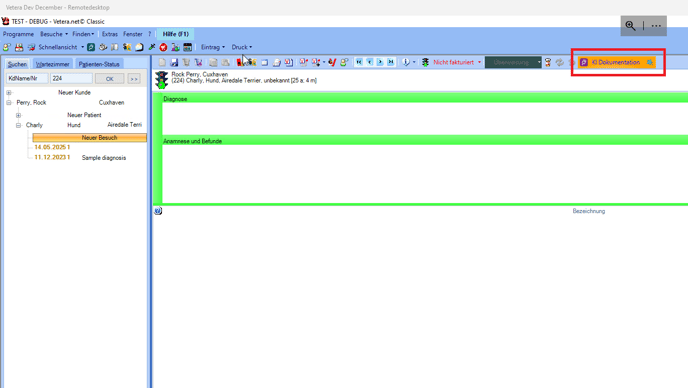Open the Besuche menu
This screenshot has height=388, width=688.
pyautogui.click(x=54, y=34)
